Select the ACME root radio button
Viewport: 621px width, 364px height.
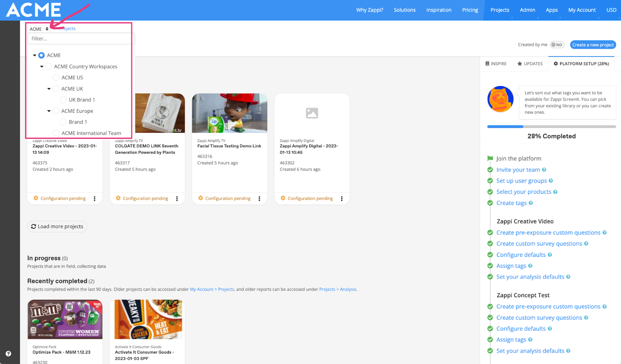(x=42, y=55)
